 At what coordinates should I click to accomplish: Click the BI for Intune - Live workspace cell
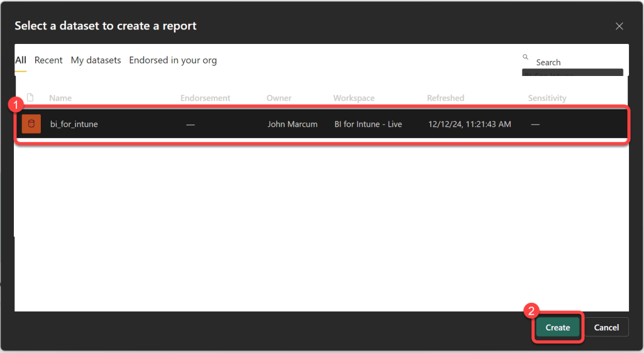click(368, 124)
